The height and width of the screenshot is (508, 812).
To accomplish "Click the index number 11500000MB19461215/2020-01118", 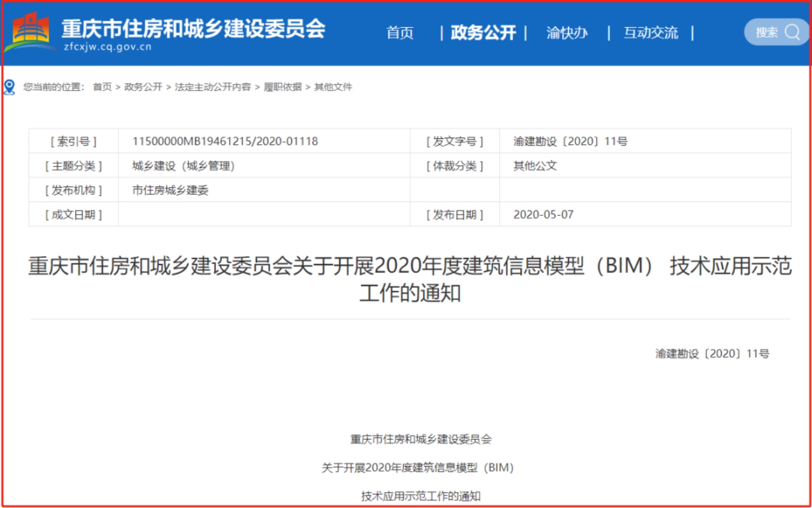I will [x=225, y=141].
